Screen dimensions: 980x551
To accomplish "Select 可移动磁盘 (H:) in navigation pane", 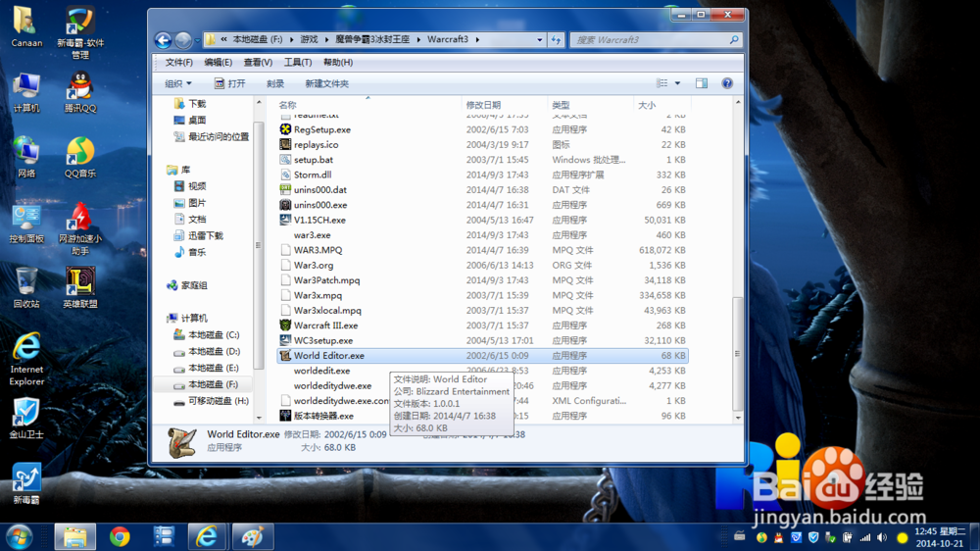I will coord(219,401).
